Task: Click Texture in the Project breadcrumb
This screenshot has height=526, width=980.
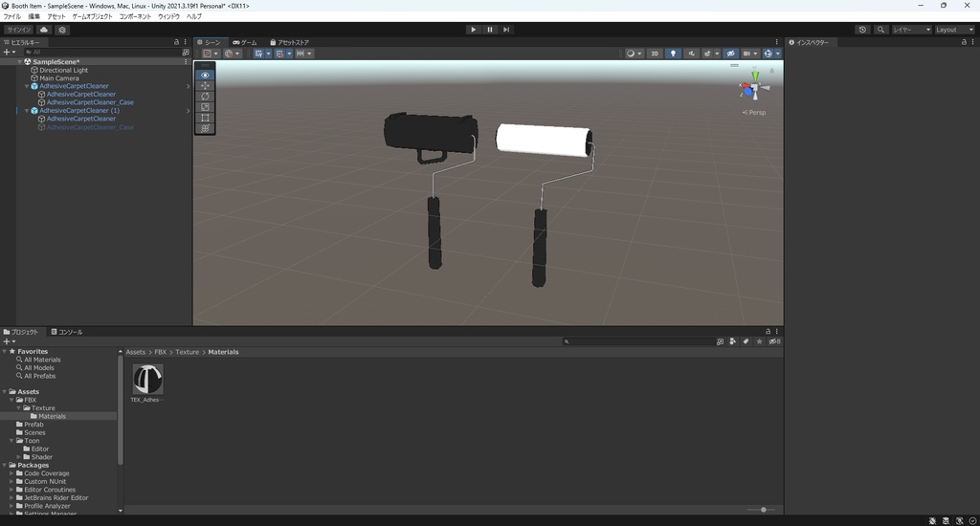Action: tap(187, 352)
